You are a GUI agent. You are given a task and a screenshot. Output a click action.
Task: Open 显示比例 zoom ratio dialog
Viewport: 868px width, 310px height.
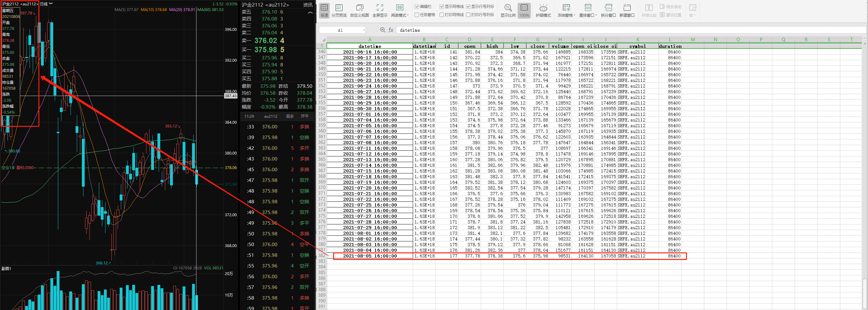click(x=508, y=10)
